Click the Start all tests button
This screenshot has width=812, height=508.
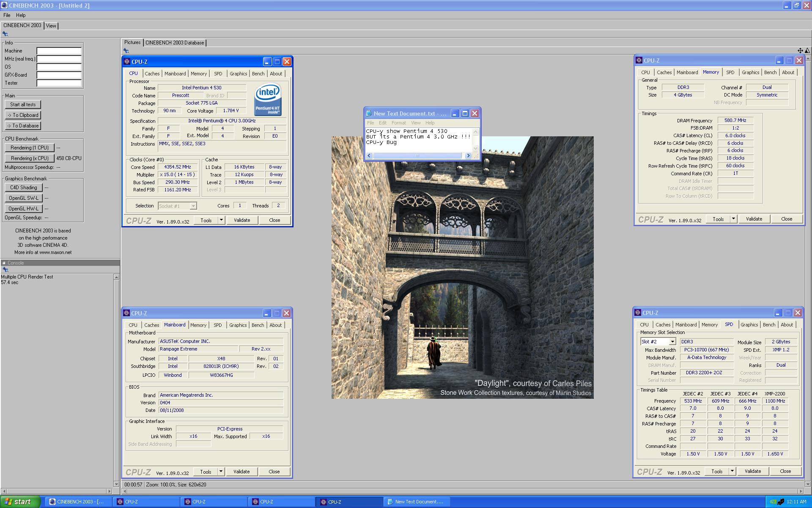23,105
